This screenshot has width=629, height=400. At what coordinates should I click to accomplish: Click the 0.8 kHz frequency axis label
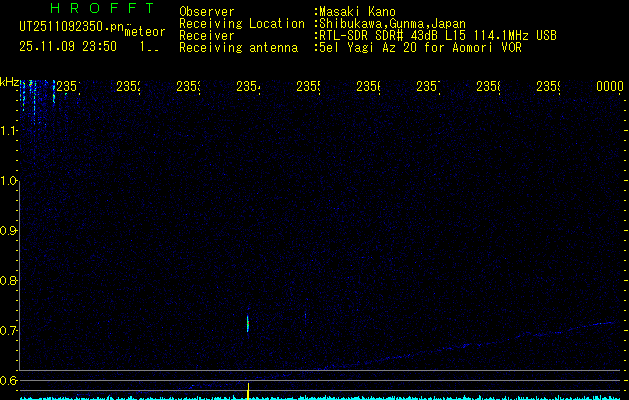8,280
